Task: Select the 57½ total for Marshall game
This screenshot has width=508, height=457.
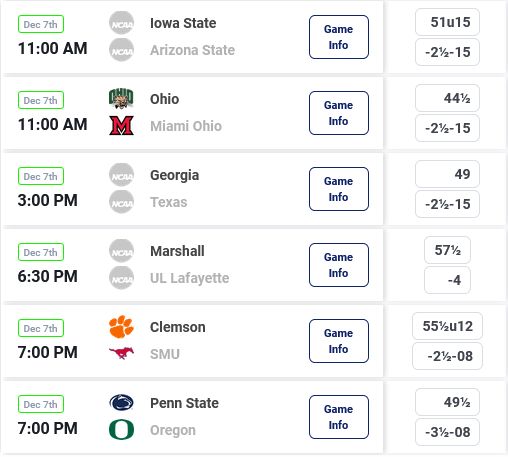Action: [x=447, y=250]
